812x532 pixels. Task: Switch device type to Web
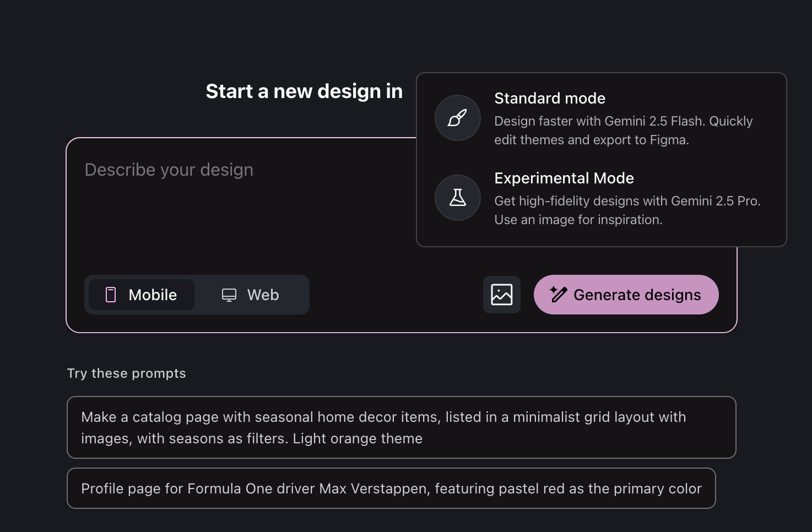pos(251,295)
